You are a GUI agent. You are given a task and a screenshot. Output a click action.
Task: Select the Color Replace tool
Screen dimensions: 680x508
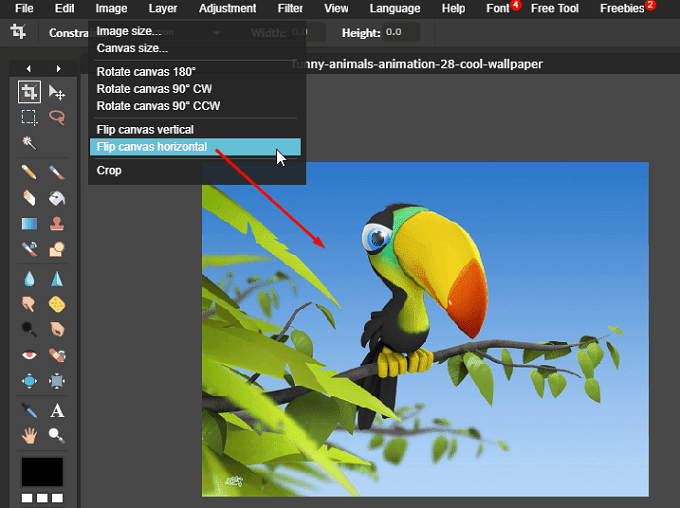tap(29, 249)
